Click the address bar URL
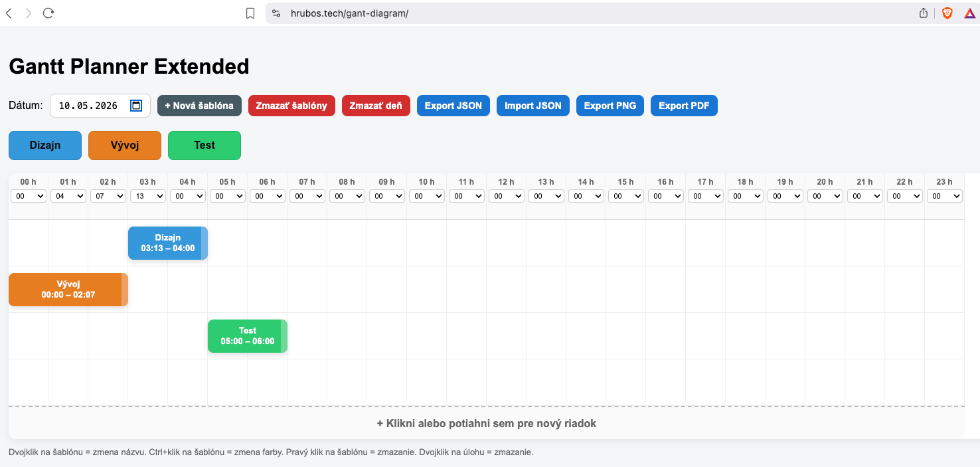Viewport: 980px width, 467px height. (x=349, y=13)
